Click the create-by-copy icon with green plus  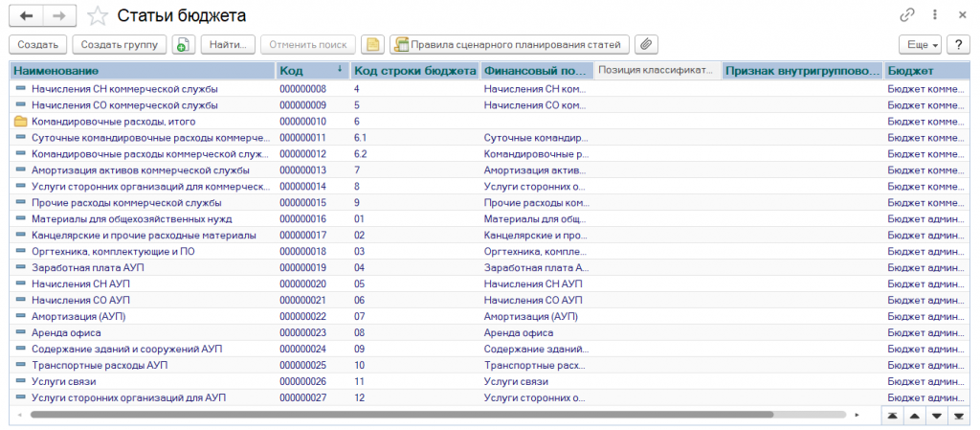[x=184, y=45]
